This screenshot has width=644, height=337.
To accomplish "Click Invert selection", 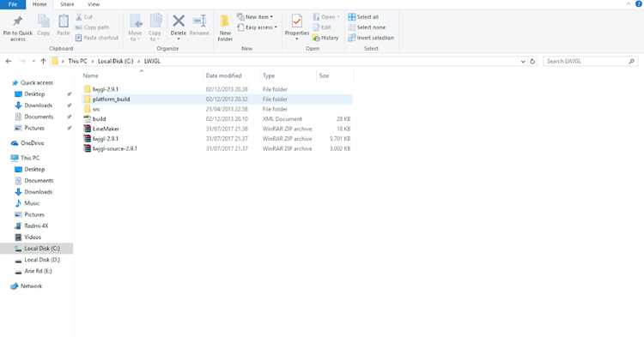I will click(x=371, y=38).
